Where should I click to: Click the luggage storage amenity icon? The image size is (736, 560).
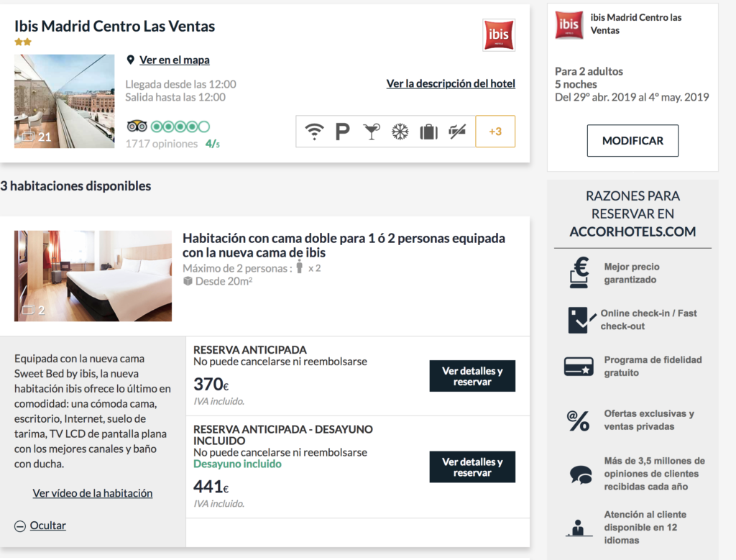[x=428, y=132]
